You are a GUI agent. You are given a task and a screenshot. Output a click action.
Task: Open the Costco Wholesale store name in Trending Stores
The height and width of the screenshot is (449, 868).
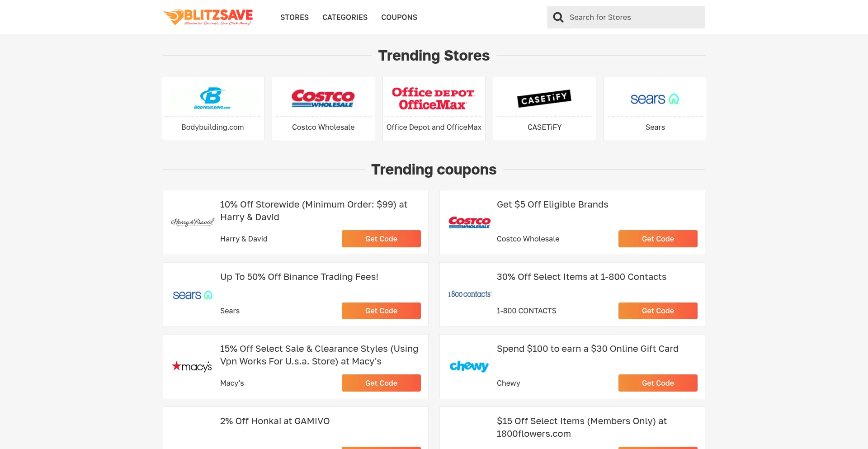[323, 127]
